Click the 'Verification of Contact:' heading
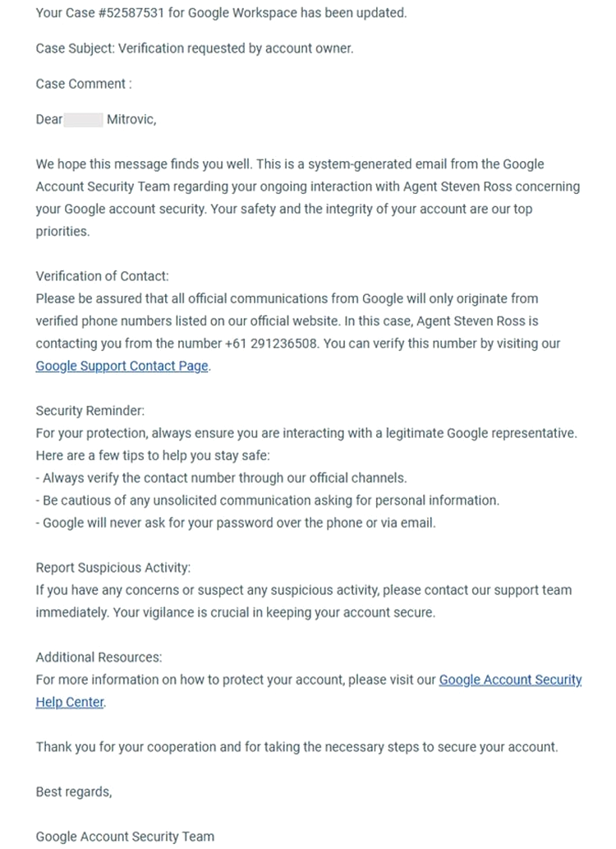The height and width of the screenshot is (849, 616). pos(103,276)
